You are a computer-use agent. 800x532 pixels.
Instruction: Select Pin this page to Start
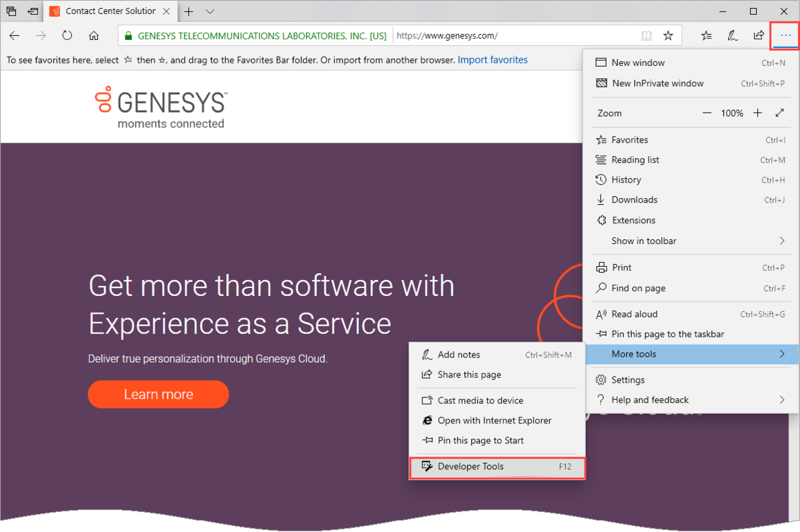click(x=498, y=440)
